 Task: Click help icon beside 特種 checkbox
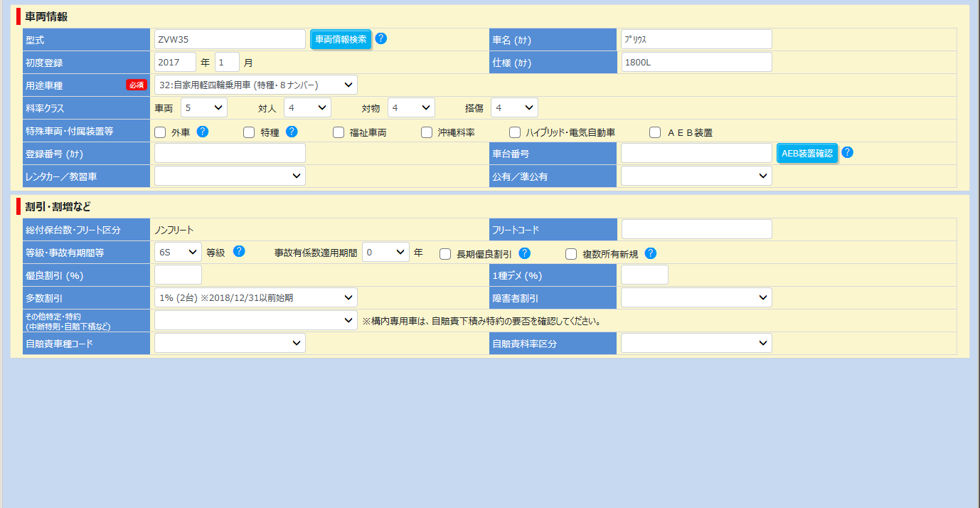tap(292, 132)
